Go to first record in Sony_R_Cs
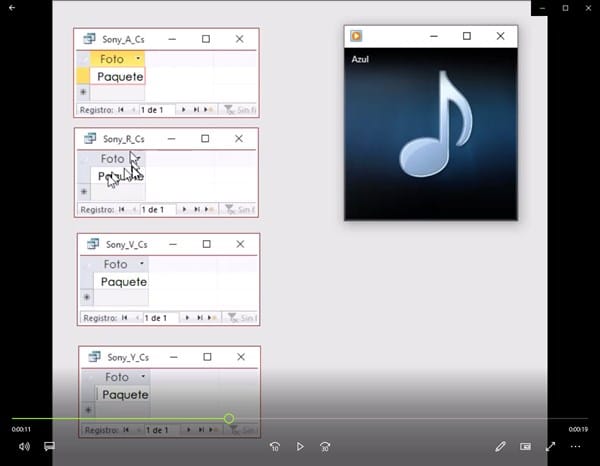The width and height of the screenshot is (600, 466). point(122,209)
